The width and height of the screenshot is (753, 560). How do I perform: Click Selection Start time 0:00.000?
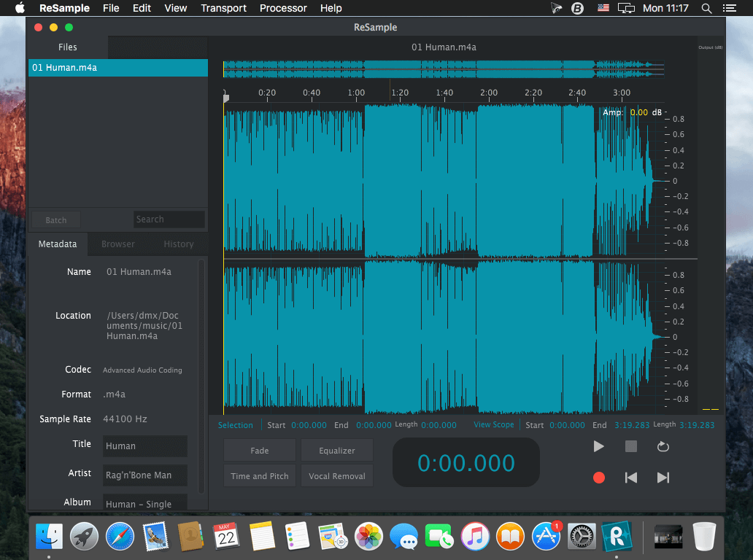tap(309, 425)
